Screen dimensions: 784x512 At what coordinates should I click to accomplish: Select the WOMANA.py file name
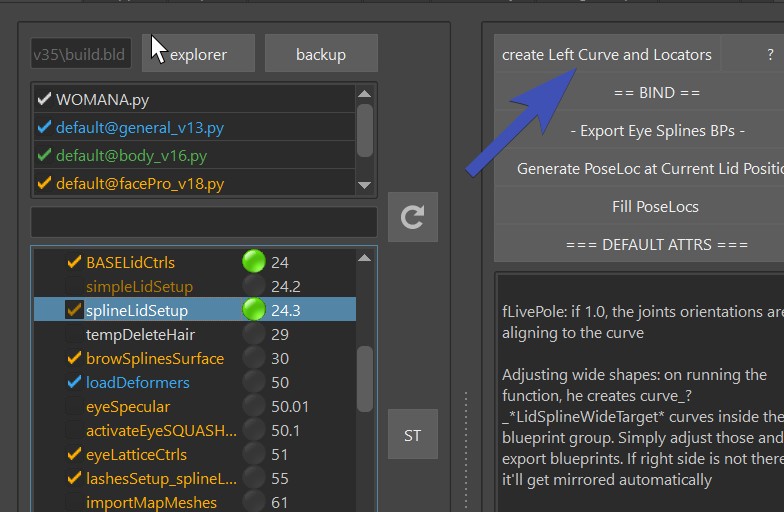pyautogui.click(x=102, y=100)
